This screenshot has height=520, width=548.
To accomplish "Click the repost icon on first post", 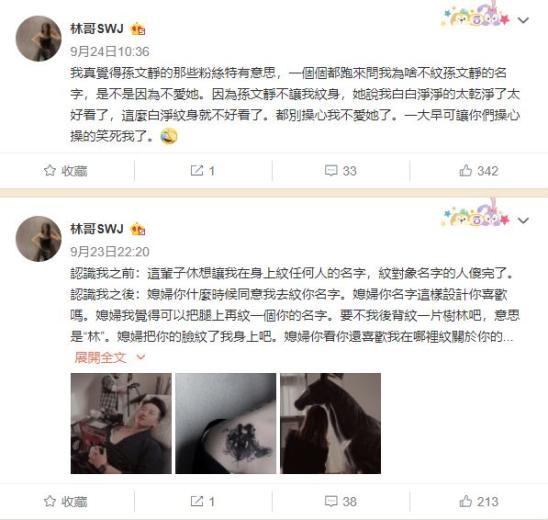I will click(197, 171).
